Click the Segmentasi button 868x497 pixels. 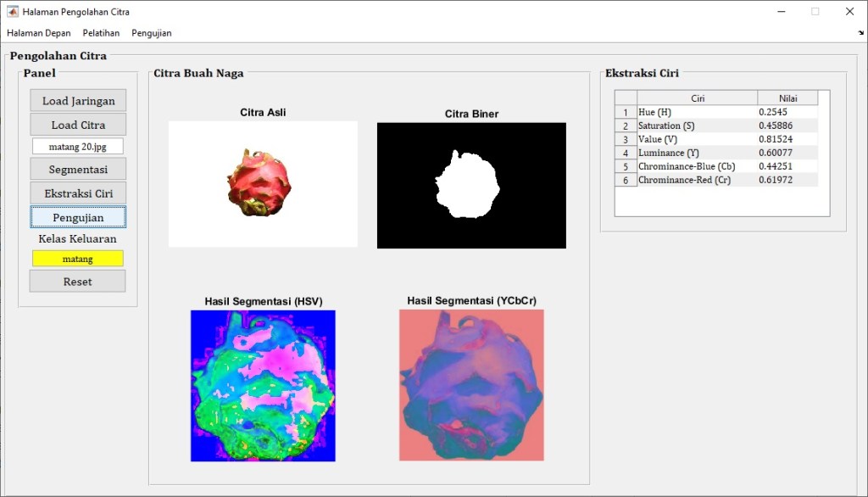[78, 170]
